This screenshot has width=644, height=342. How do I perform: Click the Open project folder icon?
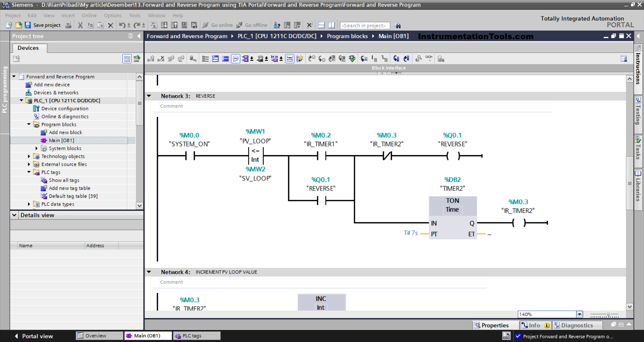[18, 25]
